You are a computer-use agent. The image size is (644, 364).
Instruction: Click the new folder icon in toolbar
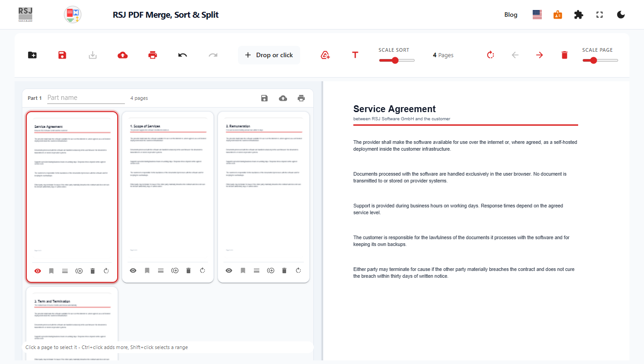[x=32, y=55]
